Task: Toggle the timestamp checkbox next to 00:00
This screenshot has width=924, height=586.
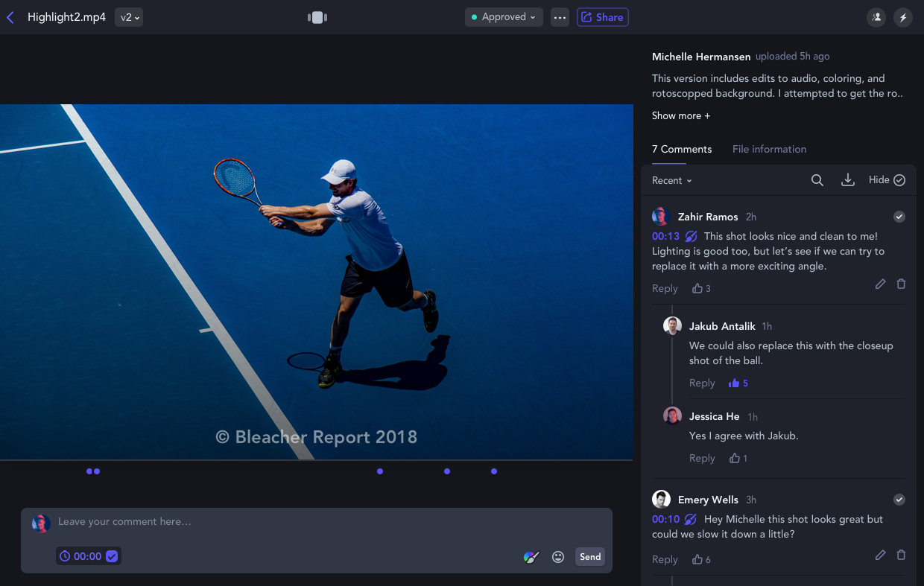Action: (112, 556)
